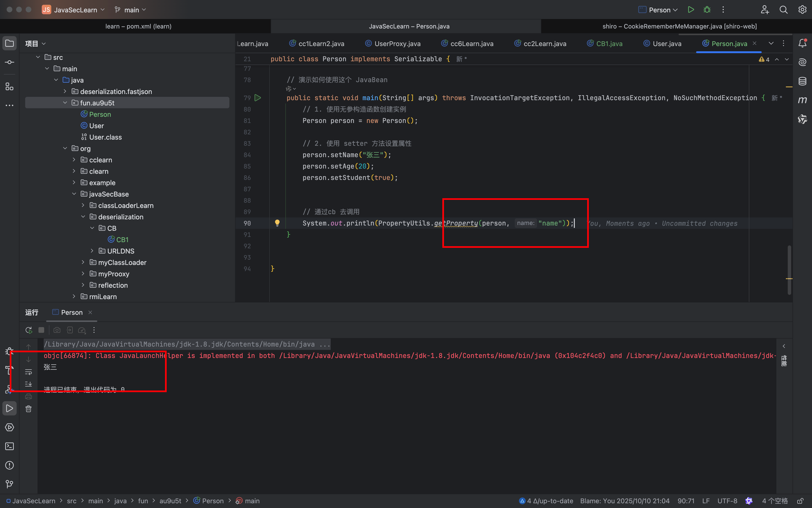This screenshot has height=508, width=812.
Task: Open the 项目 view selector dropdown
Action: tap(35, 44)
